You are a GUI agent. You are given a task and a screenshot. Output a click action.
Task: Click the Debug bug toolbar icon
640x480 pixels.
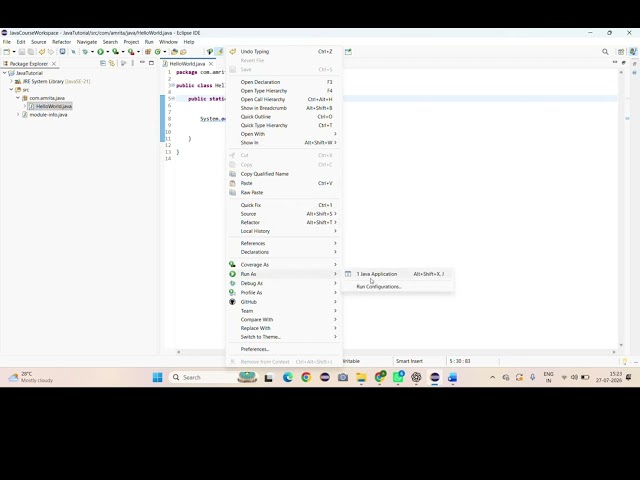tap(85, 52)
